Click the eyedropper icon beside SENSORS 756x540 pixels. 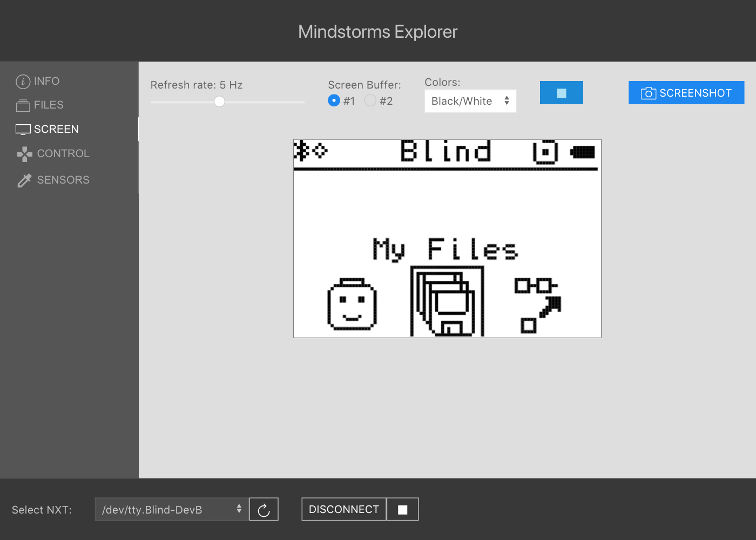24,180
